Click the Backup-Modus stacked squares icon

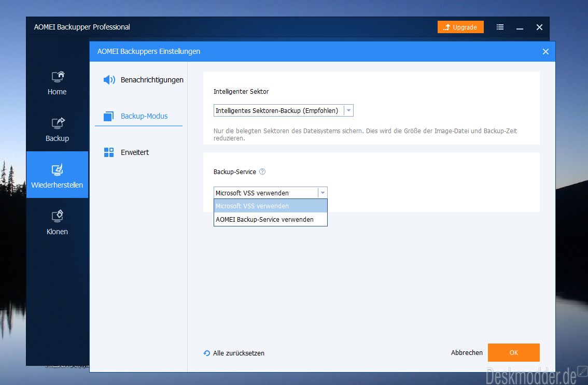coord(109,116)
